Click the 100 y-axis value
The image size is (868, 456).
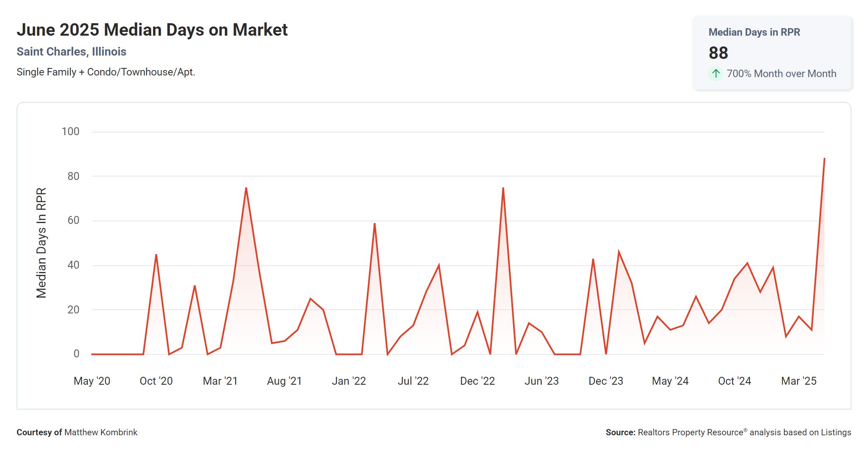point(70,131)
